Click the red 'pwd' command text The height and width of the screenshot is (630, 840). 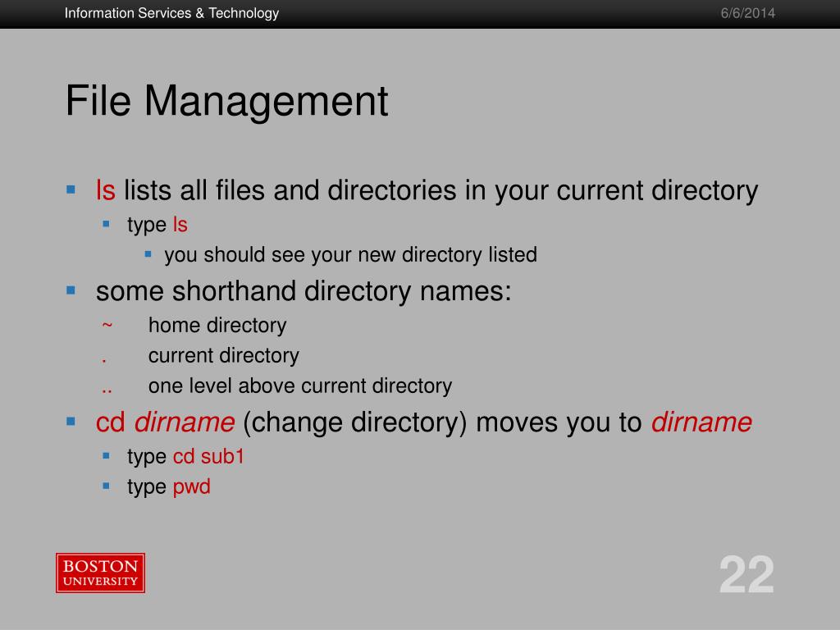click(192, 487)
